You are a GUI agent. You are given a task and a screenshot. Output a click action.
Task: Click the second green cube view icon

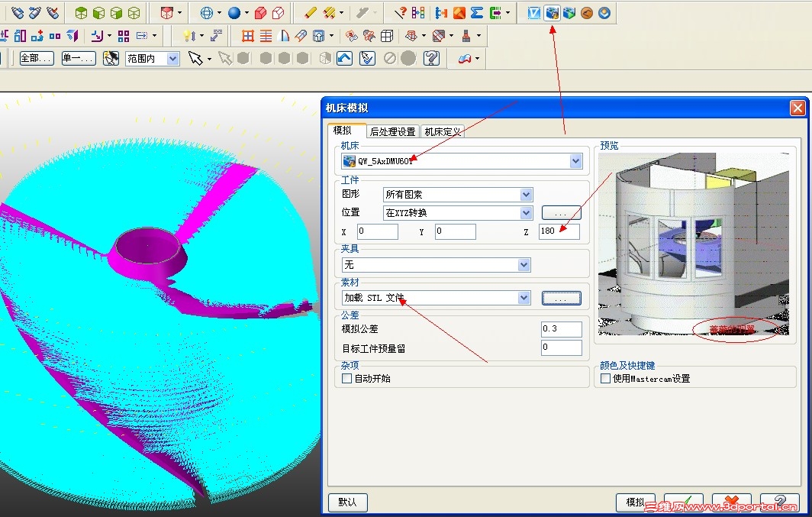click(x=98, y=13)
